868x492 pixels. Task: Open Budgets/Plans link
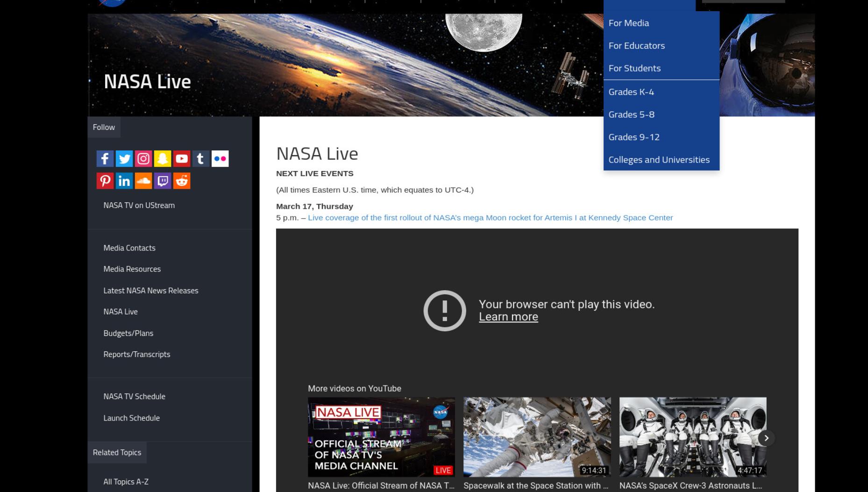[128, 333]
